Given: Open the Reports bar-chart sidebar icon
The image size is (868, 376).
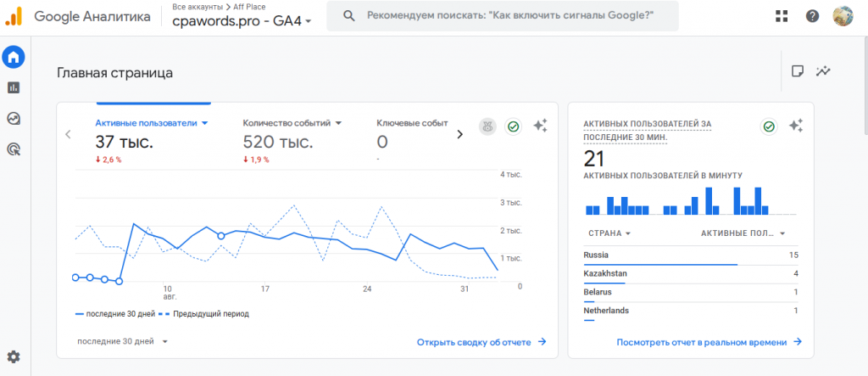Looking at the screenshot, I should (14, 87).
